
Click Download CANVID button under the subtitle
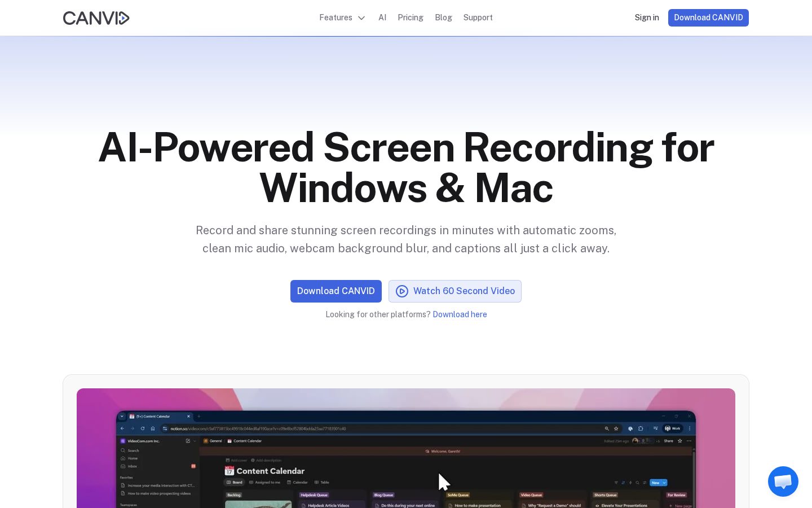tap(336, 291)
